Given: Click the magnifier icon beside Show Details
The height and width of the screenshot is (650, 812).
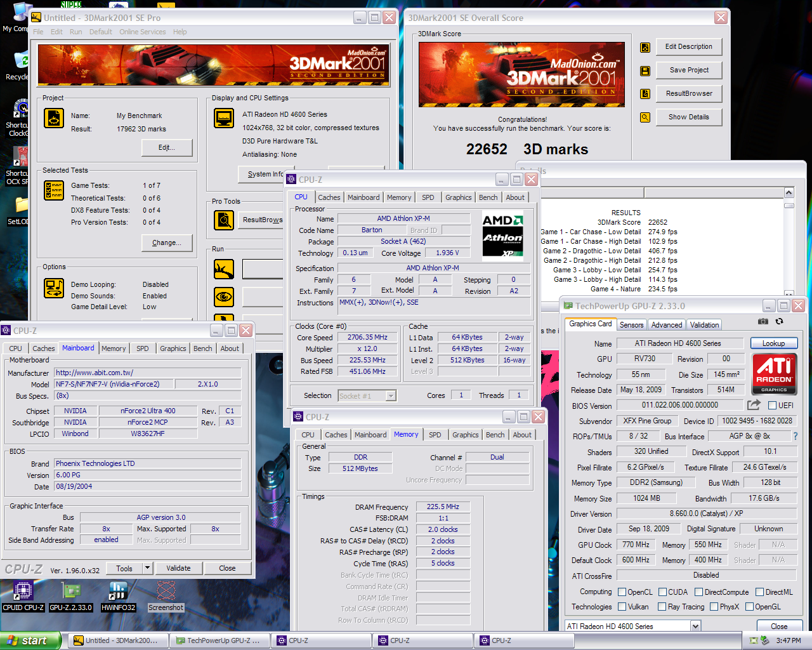Looking at the screenshot, I should pos(645,117).
